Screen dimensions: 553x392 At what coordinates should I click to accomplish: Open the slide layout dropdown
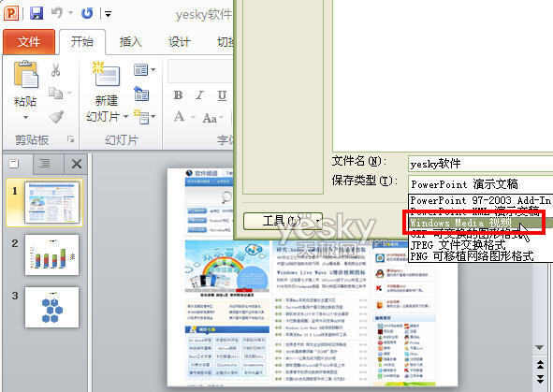tap(145, 70)
